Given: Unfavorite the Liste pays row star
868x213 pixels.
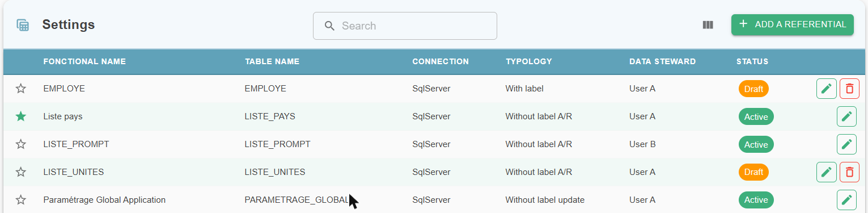Looking at the screenshot, I should 21,116.
